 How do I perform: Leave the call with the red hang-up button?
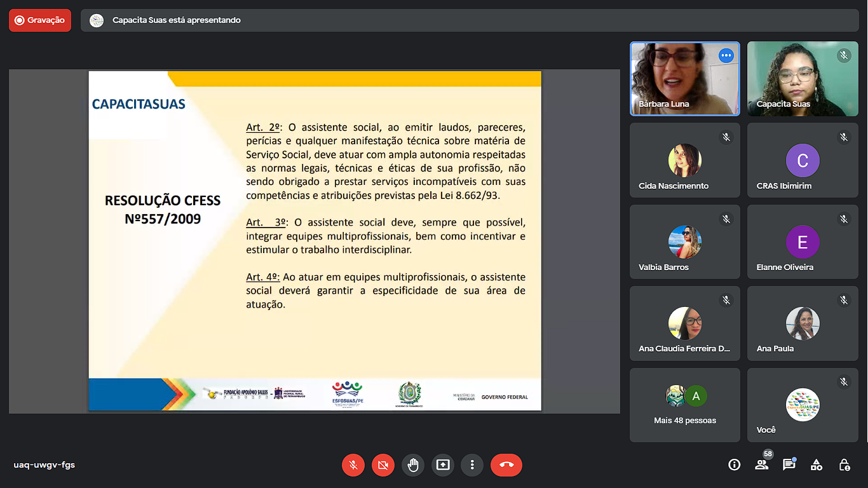pyautogui.click(x=506, y=465)
